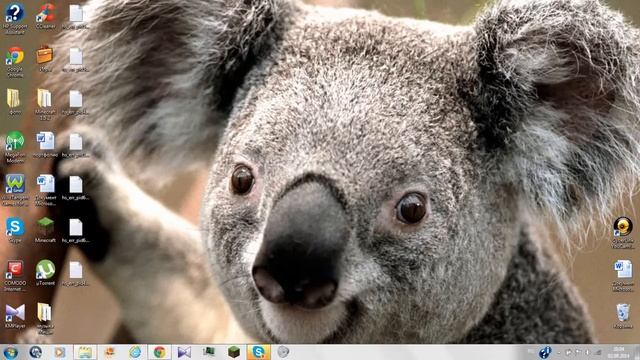640x360 pixels.
Task: Select the orange briefcase desktop icon
Action: tap(45, 59)
